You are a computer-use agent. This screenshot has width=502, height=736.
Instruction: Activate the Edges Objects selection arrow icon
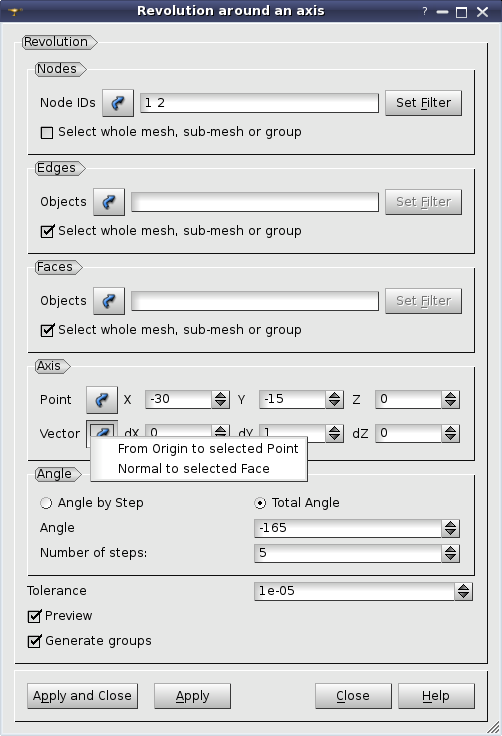coord(109,202)
